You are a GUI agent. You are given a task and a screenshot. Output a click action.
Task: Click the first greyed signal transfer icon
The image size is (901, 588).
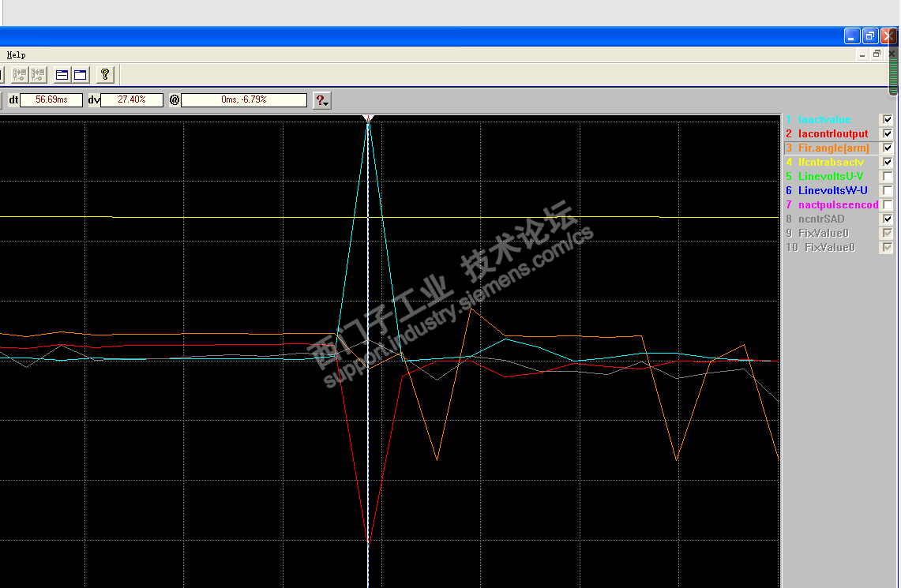pyautogui.click(x=20, y=75)
